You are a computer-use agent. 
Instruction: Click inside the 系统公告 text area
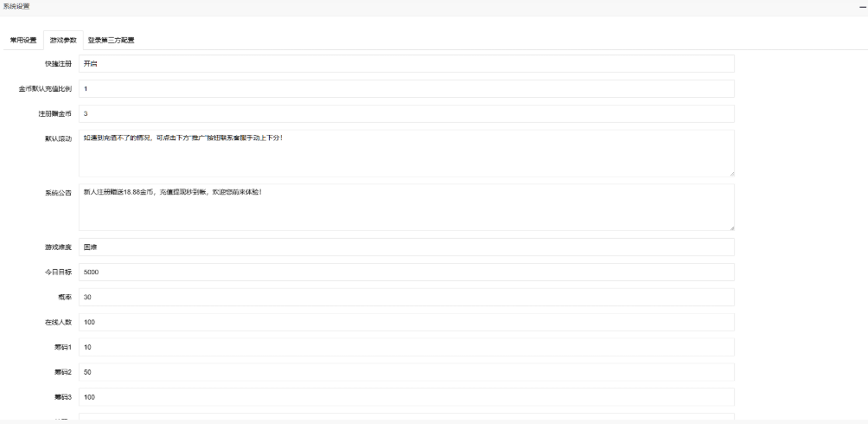pos(406,208)
